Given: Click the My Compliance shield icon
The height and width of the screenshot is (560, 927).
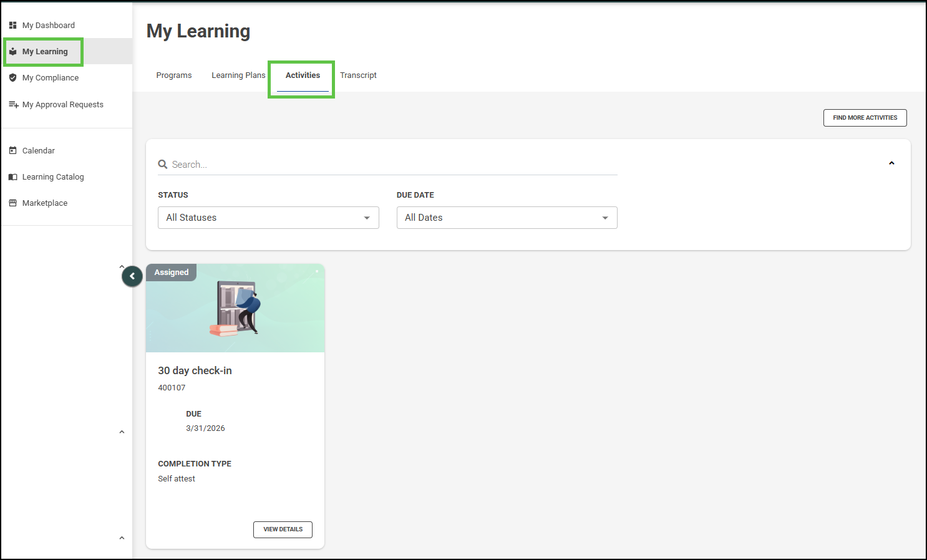Looking at the screenshot, I should coord(12,78).
